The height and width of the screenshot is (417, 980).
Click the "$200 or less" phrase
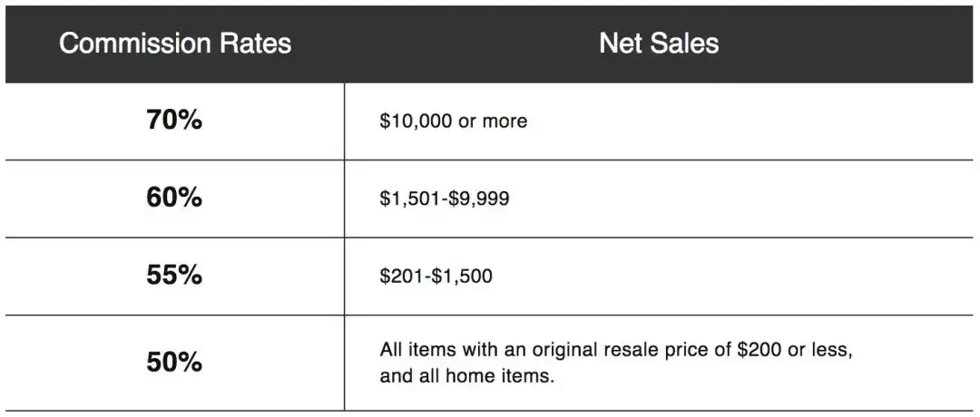coord(794,350)
